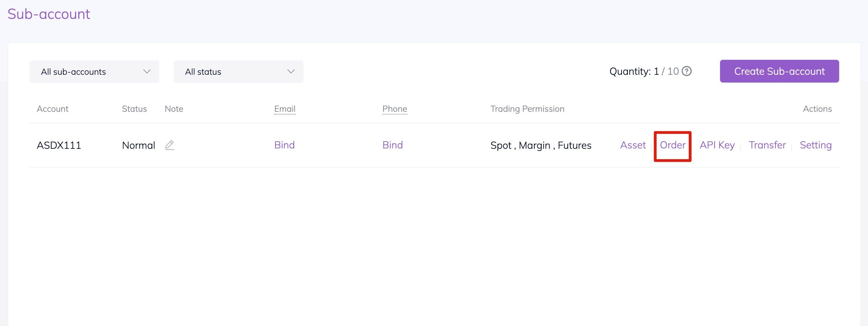This screenshot has width=868, height=326.
Task: Click the Status column header
Action: click(134, 109)
